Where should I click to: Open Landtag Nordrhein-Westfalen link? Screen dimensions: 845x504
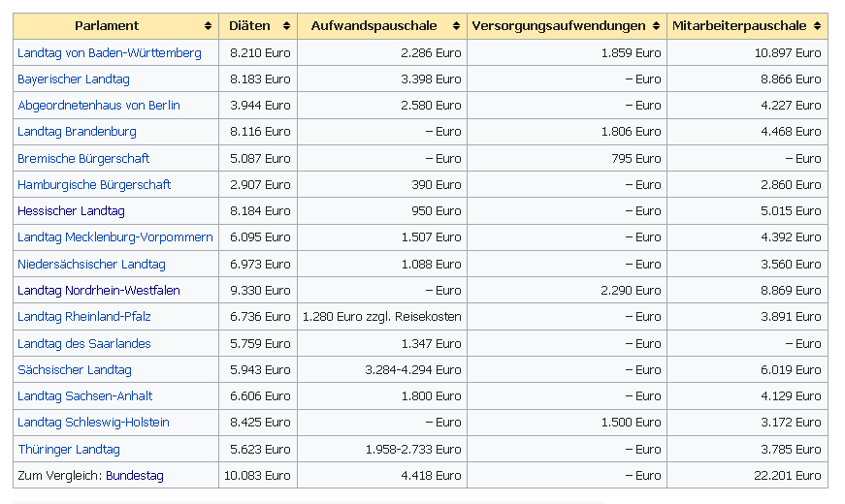pos(99,290)
